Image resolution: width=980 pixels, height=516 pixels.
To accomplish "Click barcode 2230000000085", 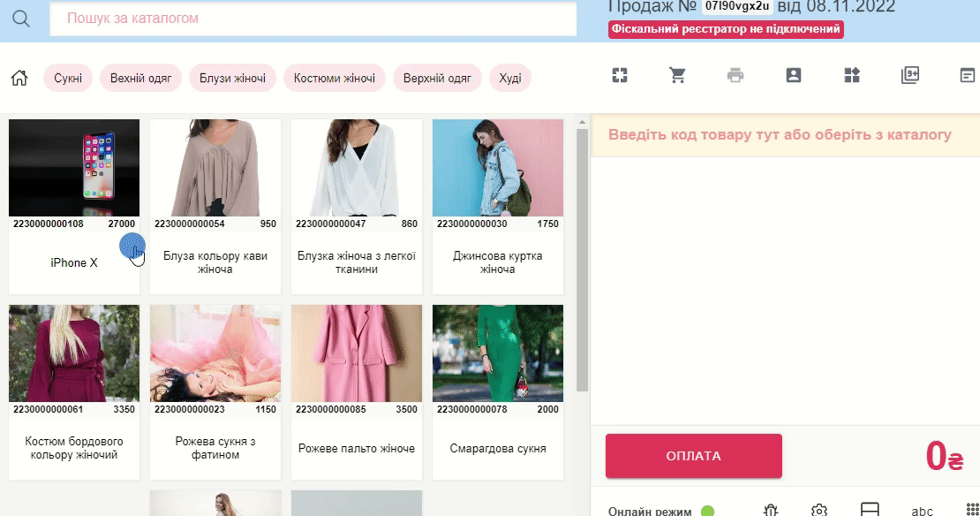I will pyautogui.click(x=330, y=410).
